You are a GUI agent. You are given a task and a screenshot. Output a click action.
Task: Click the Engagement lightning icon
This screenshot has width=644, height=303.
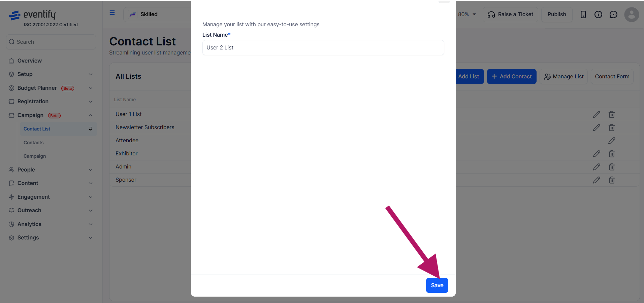coord(11,197)
